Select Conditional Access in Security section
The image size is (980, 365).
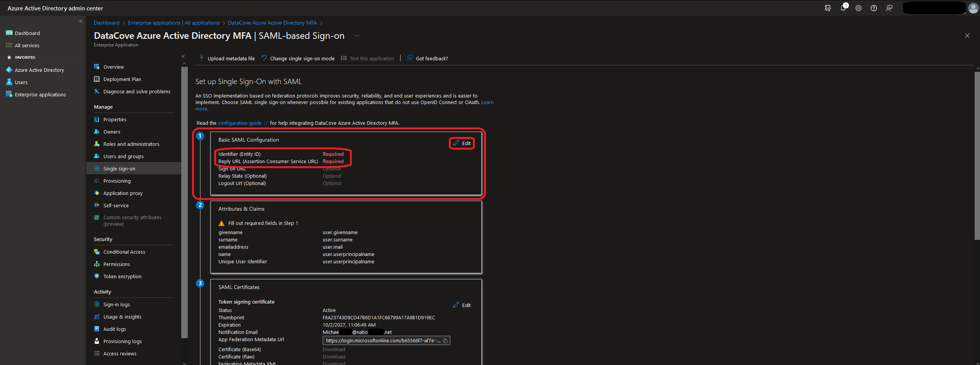pos(124,252)
